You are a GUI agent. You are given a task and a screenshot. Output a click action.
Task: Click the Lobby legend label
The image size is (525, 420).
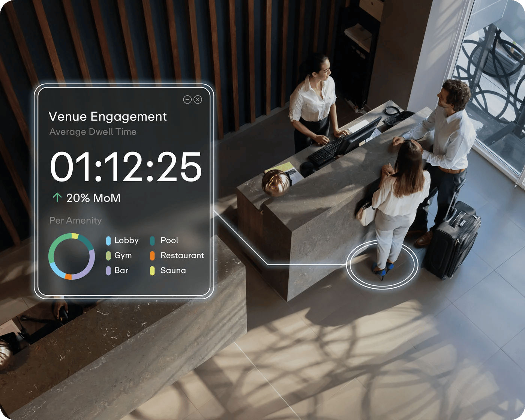[x=126, y=240]
